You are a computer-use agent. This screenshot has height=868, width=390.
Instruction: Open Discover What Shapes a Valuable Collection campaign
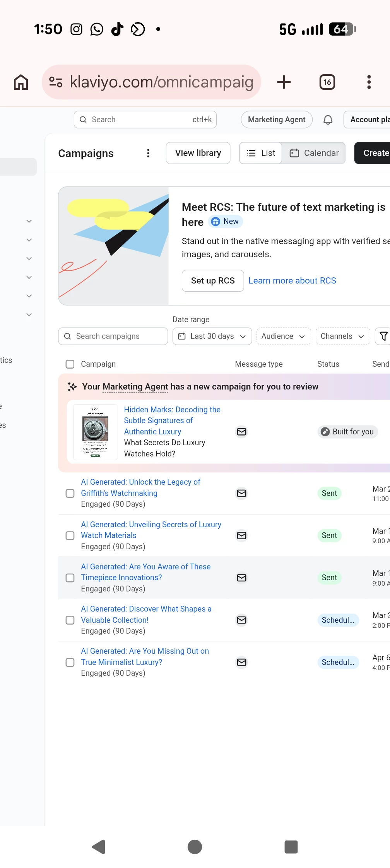point(146,614)
